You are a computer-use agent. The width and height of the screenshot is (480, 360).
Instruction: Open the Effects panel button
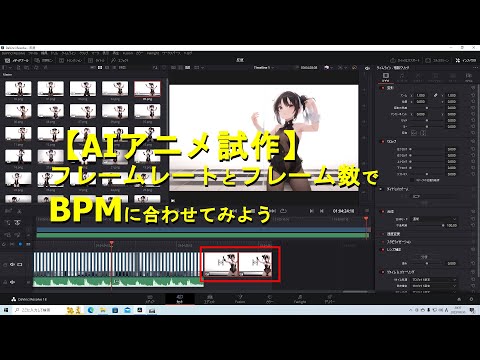coord(119,60)
